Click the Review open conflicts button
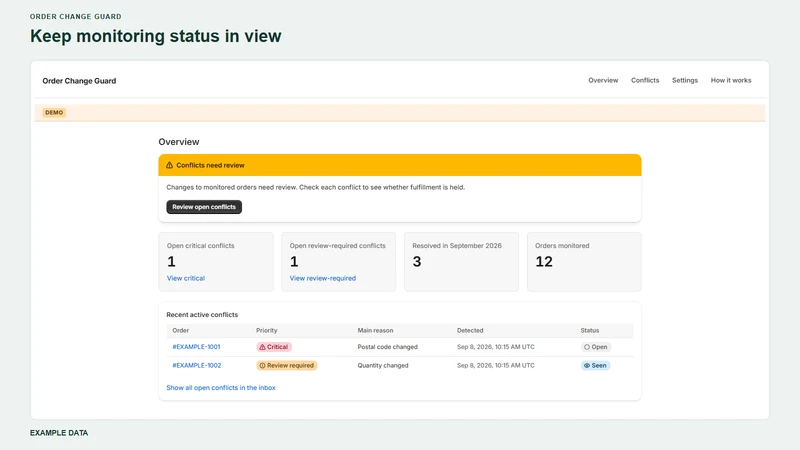800x450 pixels. (204, 207)
